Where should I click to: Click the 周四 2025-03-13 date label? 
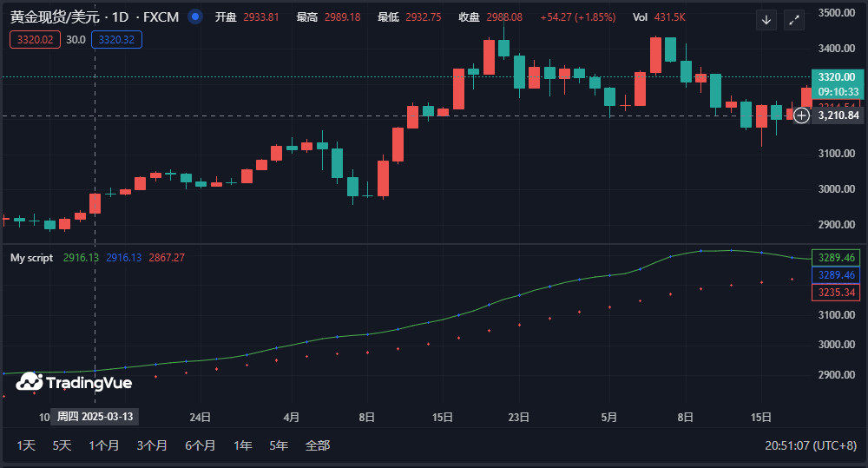click(x=95, y=417)
